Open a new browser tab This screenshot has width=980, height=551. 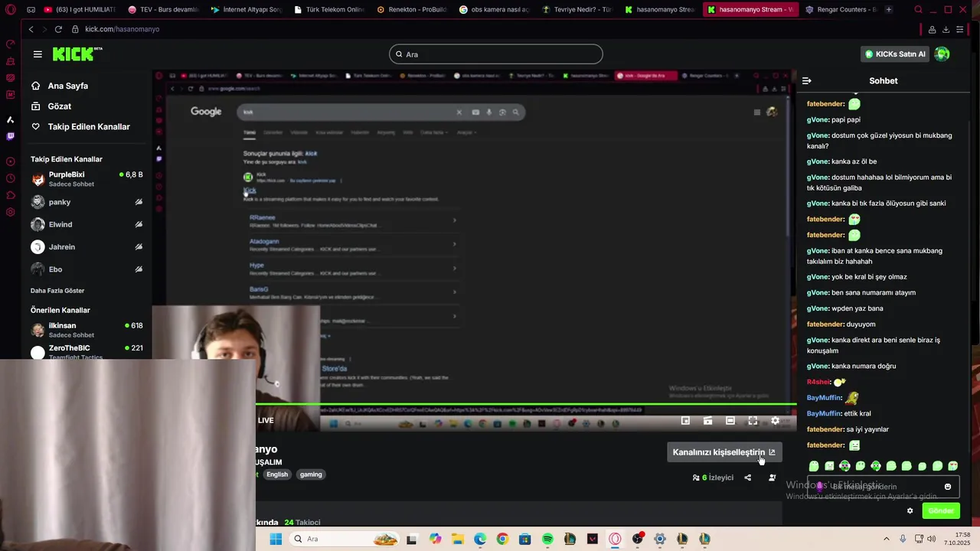pos(888,10)
